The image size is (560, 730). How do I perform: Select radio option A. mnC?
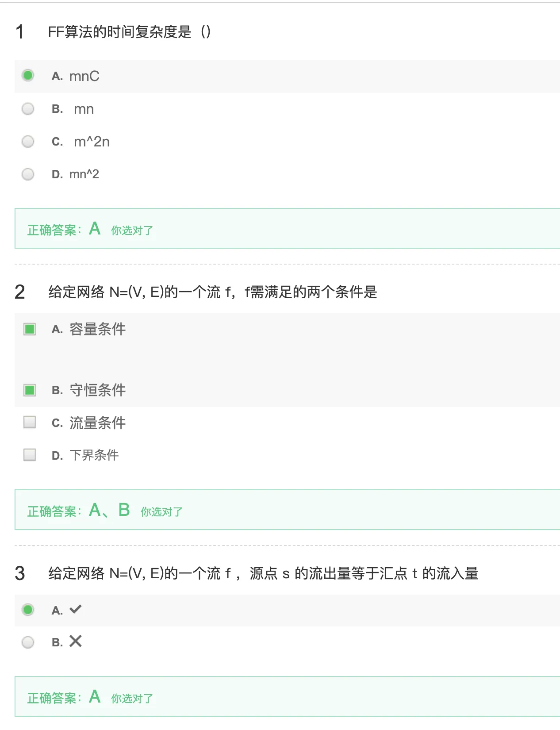point(28,76)
